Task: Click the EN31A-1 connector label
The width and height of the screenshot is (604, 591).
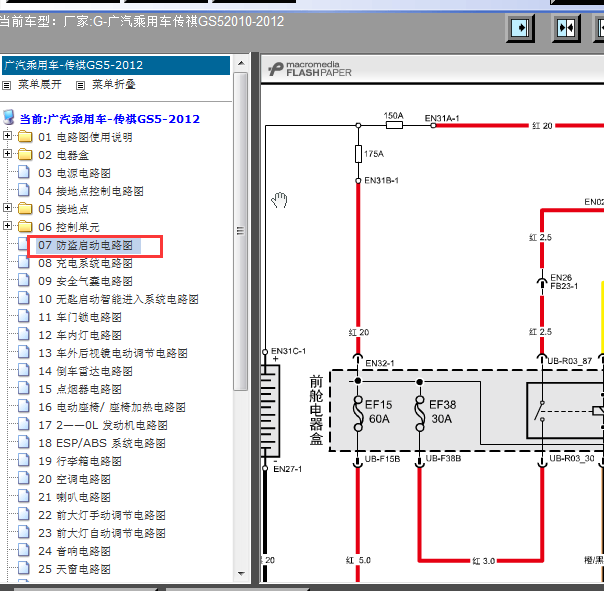Action: point(442,118)
